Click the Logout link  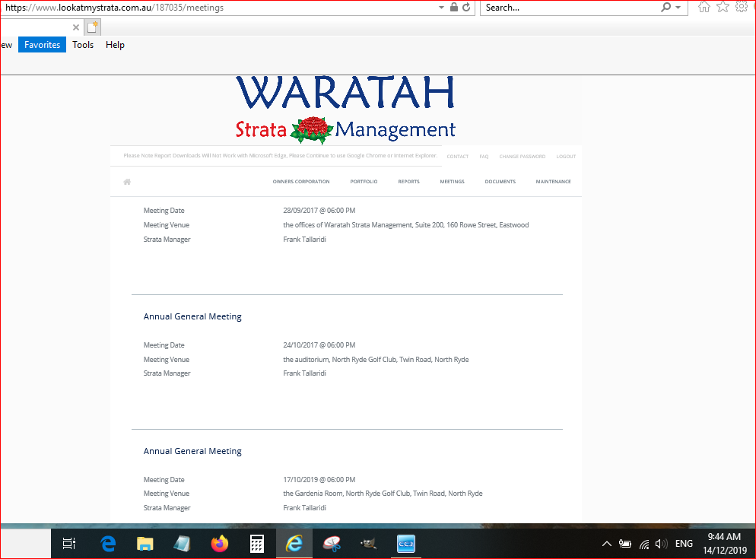coord(566,157)
